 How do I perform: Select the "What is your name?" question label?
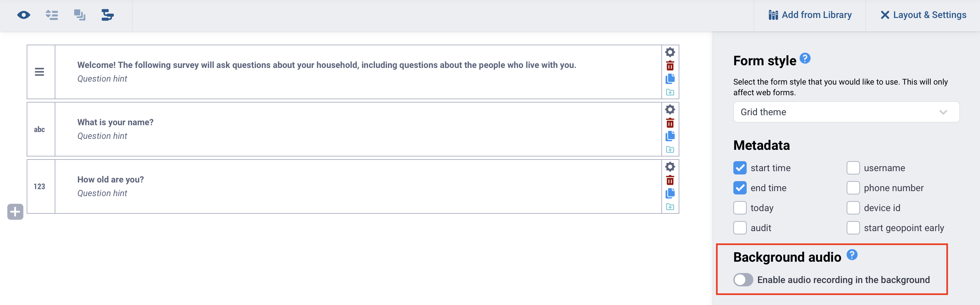coord(115,122)
